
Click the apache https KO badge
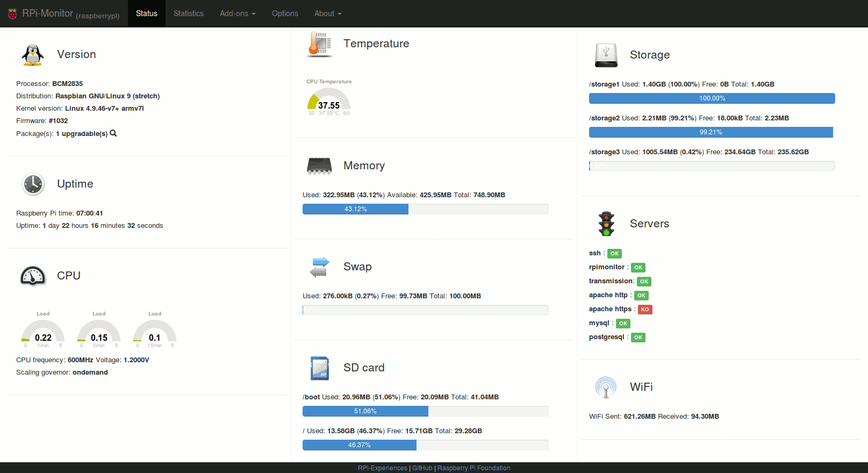(x=645, y=310)
